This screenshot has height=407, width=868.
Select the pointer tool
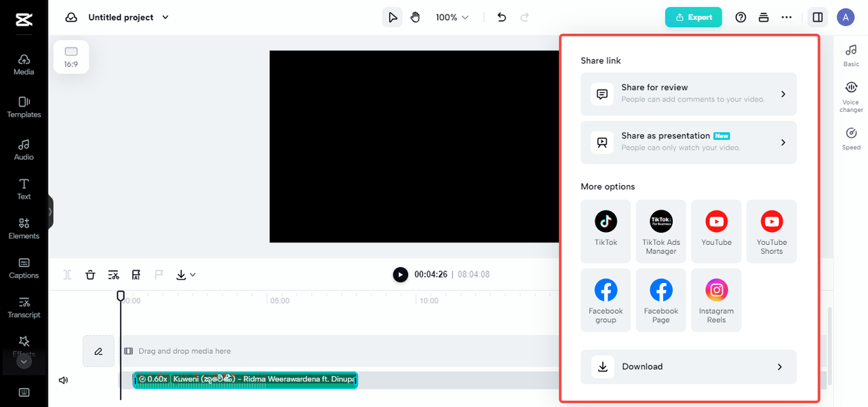[x=392, y=18]
